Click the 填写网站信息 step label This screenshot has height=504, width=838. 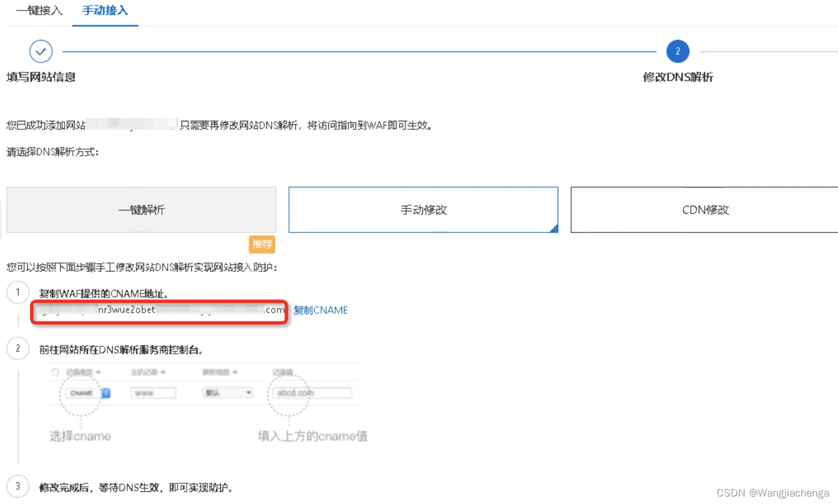41,77
